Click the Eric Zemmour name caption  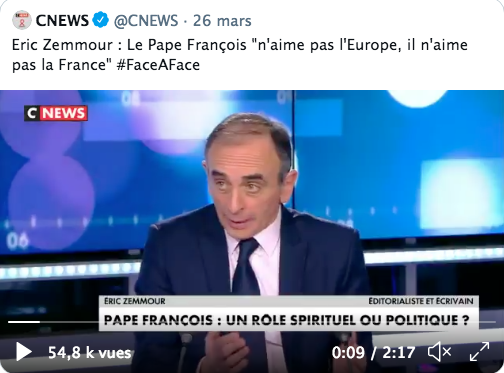pos(135,301)
